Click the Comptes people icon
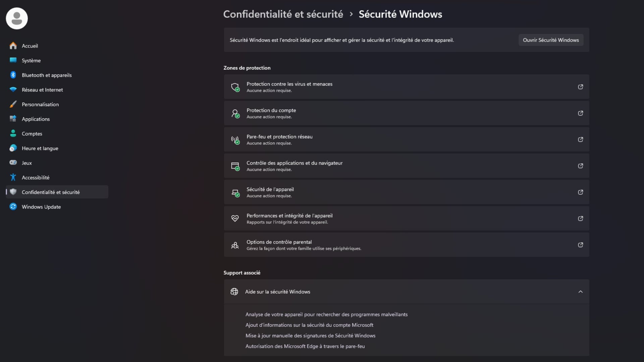This screenshot has width=644, height=362. point(13,133)
